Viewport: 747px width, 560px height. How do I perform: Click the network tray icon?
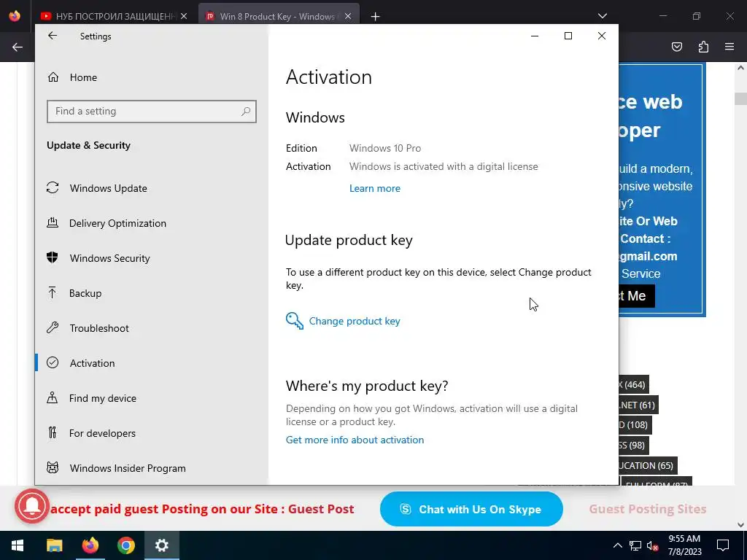pyautogui.click(x=635, y=545)
